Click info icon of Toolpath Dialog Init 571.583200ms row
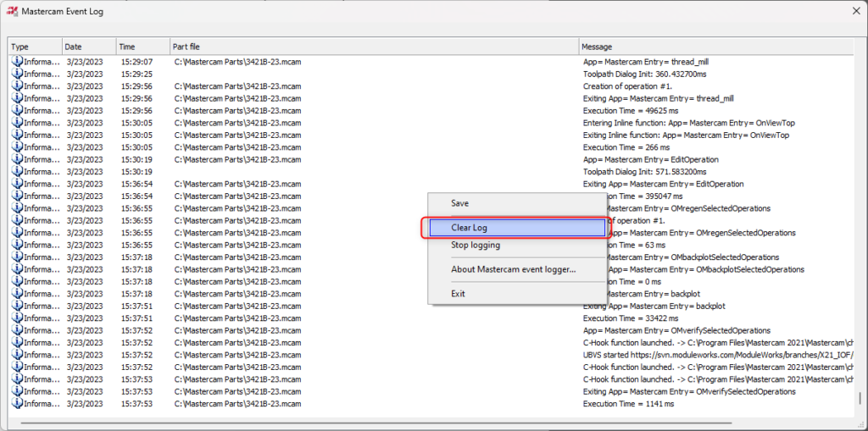Screen dimensions: 868x431 point(17,171)
